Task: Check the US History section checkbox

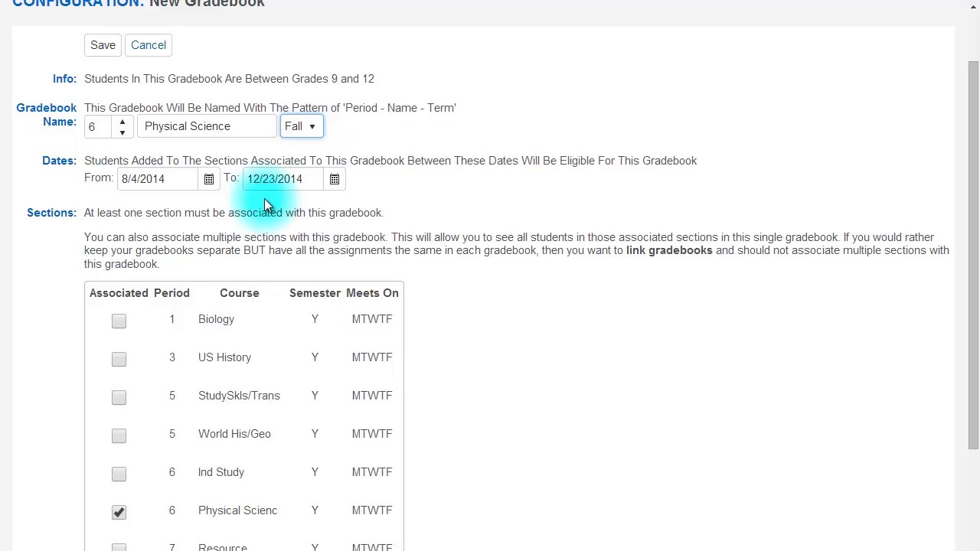Action: click(x=119, y=359)
